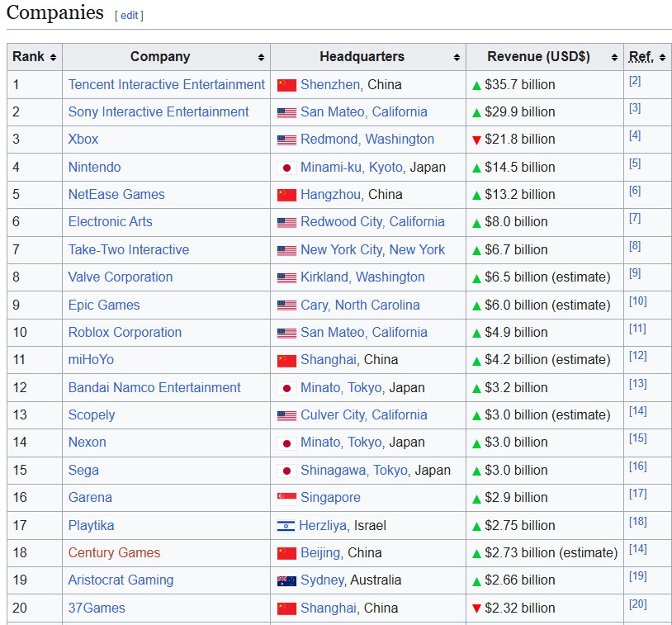Click the China flag in NetEase Games row
672x625 pixels.
[286, 195]
